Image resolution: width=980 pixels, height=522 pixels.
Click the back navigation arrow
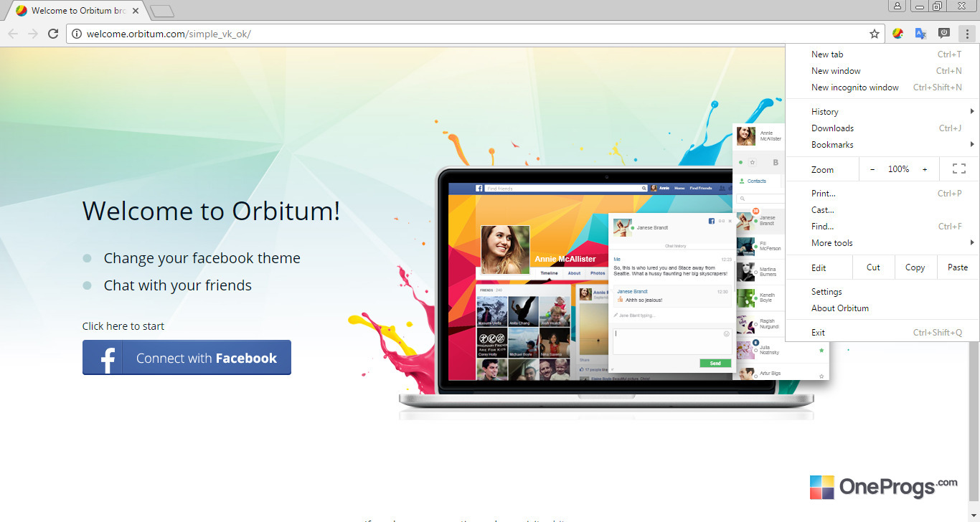point(13,34)
